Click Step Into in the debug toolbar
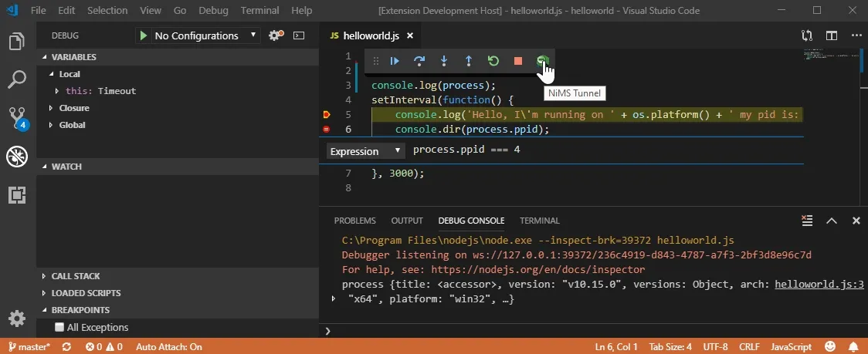 coord(443,61)
